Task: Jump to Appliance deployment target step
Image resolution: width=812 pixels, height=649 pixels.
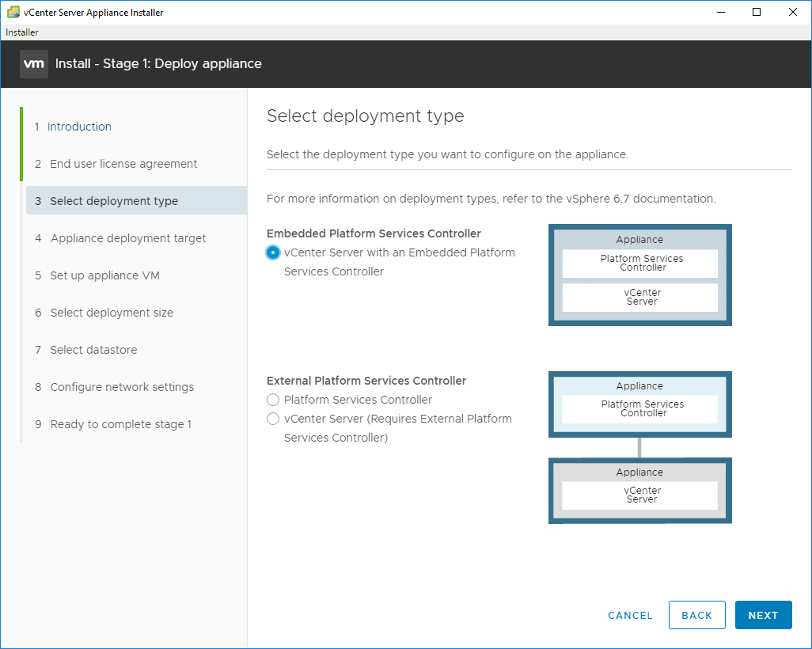Action: coord(128,238)
